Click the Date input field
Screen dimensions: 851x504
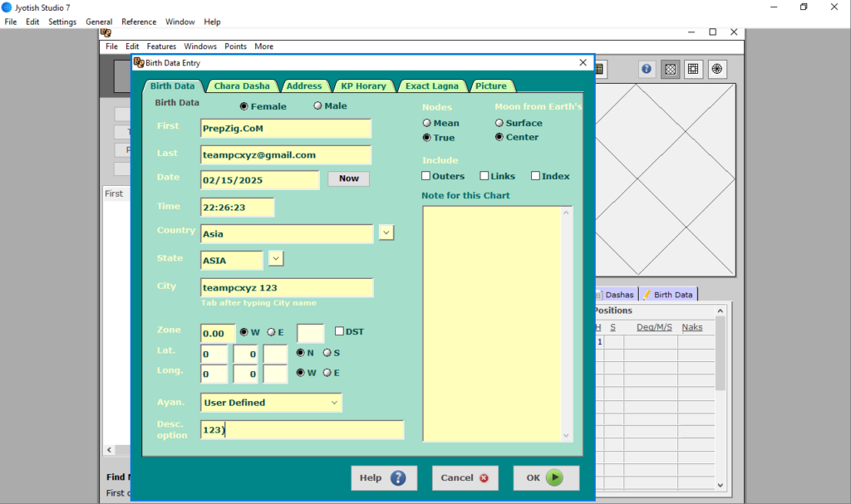260,180
